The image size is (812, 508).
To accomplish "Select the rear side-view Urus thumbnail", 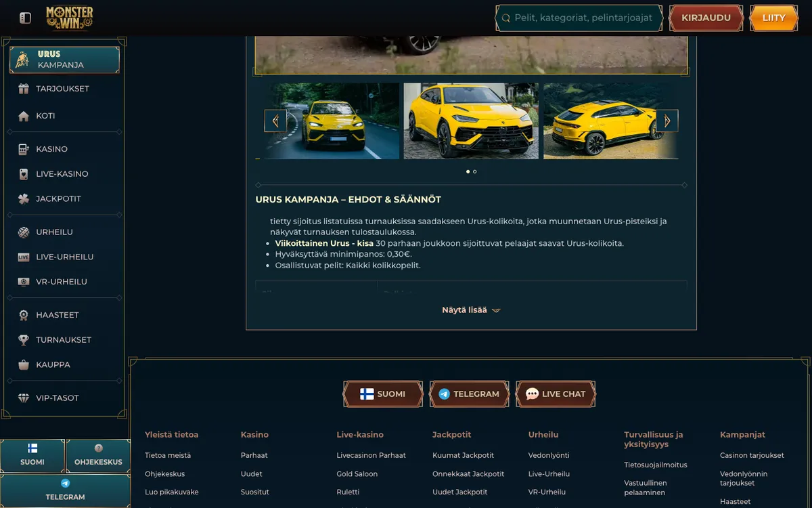I will 610,121.
